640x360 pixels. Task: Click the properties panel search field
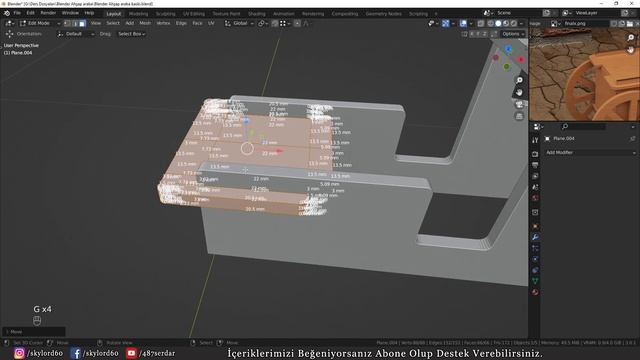click(x=584, y=127)
